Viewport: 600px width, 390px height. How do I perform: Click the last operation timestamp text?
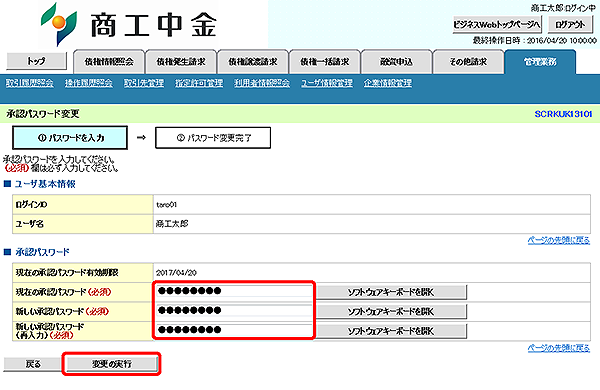pyautogui.click(x=535, y=41)
